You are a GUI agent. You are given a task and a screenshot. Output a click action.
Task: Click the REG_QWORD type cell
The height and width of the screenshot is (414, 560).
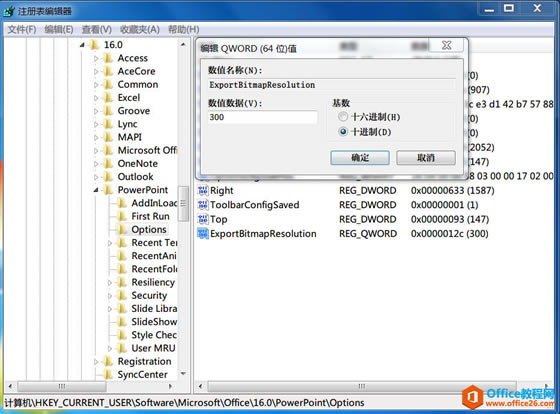(x=368, y=234)
